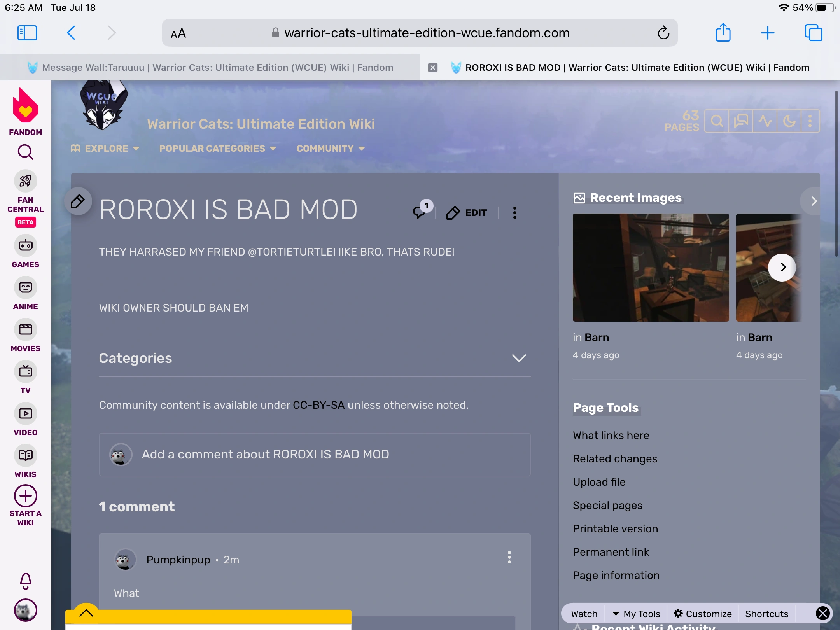The height and width of the screenshot is (630, 840).
Task: Open Discussions via the speech bubble icon
Action: click(x=740, y=121)
